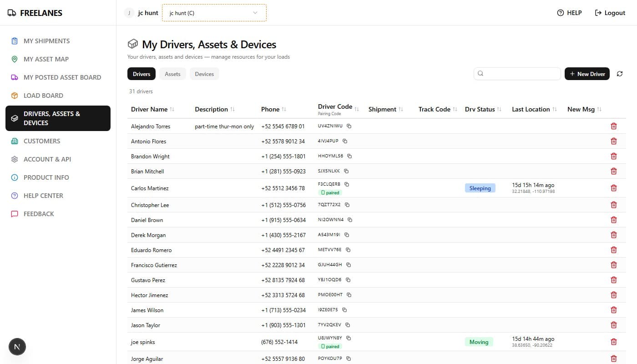The width and height of the screenshot is (637, 364).
Task: Open Product Info in sidebar
Action: click(x=58, y=177)
